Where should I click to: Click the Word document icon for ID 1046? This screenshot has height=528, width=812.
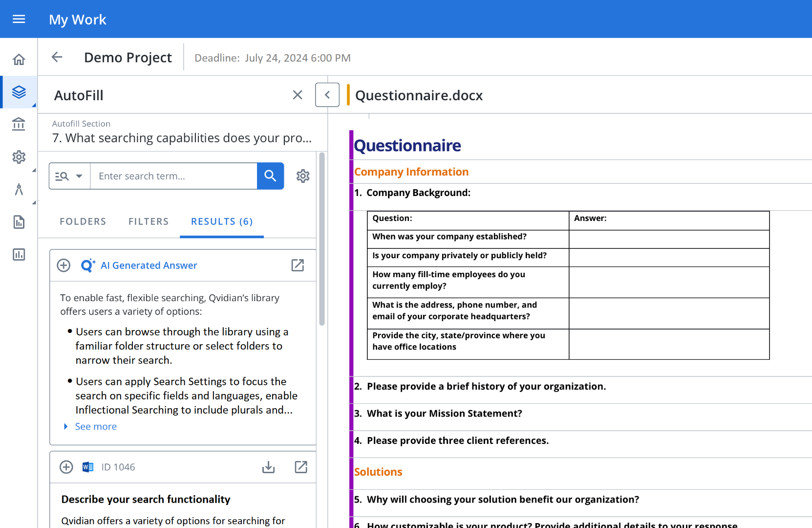click(88, 467)
